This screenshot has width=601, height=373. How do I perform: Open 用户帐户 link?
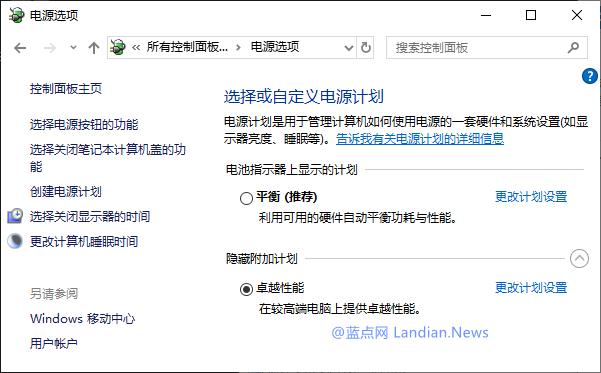tap(54, 343)
